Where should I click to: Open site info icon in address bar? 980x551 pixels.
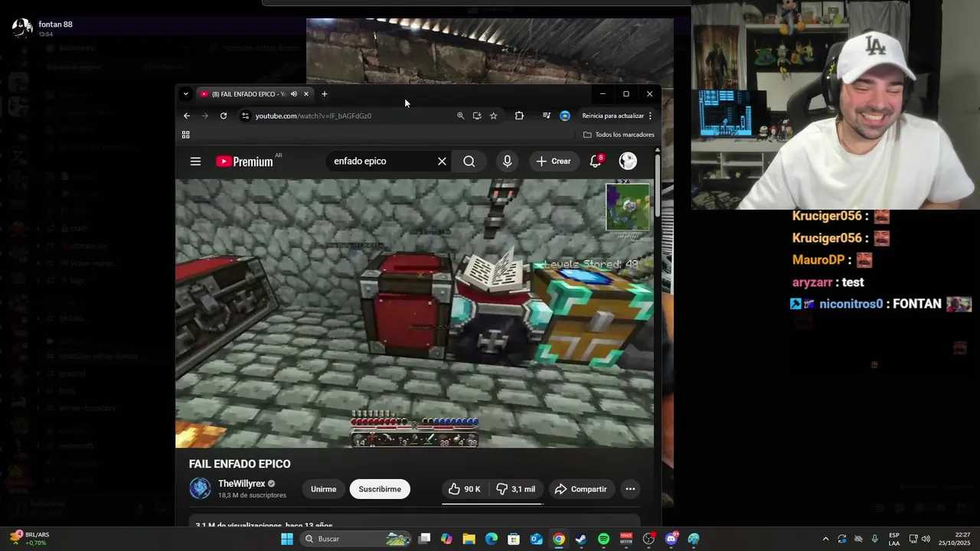click(245, 116)
